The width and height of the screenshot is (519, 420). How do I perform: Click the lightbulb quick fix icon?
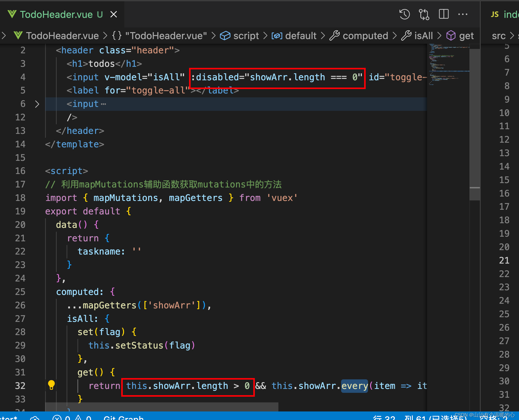tap(51, 385)
